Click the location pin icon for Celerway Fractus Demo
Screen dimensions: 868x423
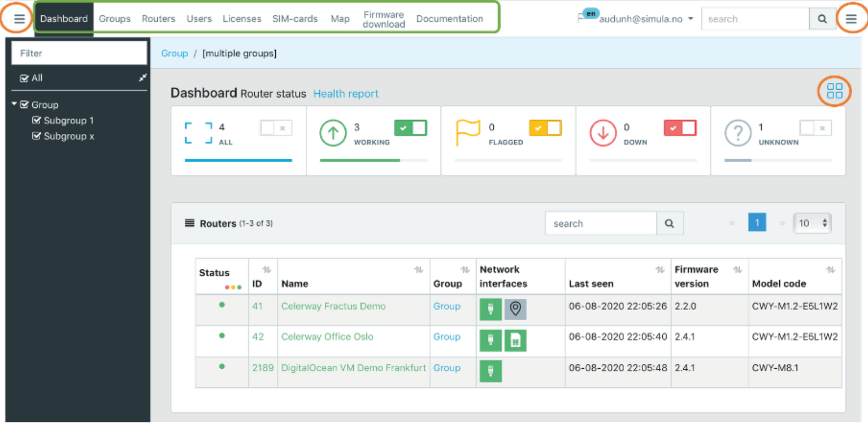tap(515, 309)
